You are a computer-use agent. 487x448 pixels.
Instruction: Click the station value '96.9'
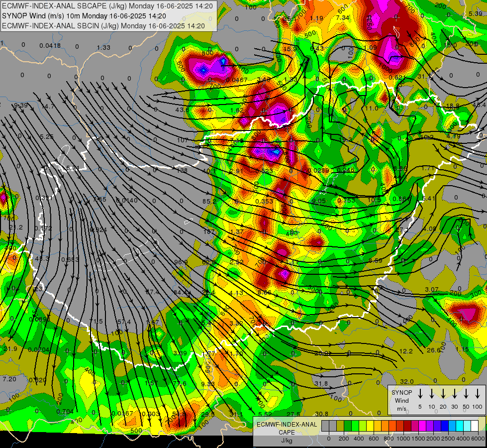click(181, 262)
